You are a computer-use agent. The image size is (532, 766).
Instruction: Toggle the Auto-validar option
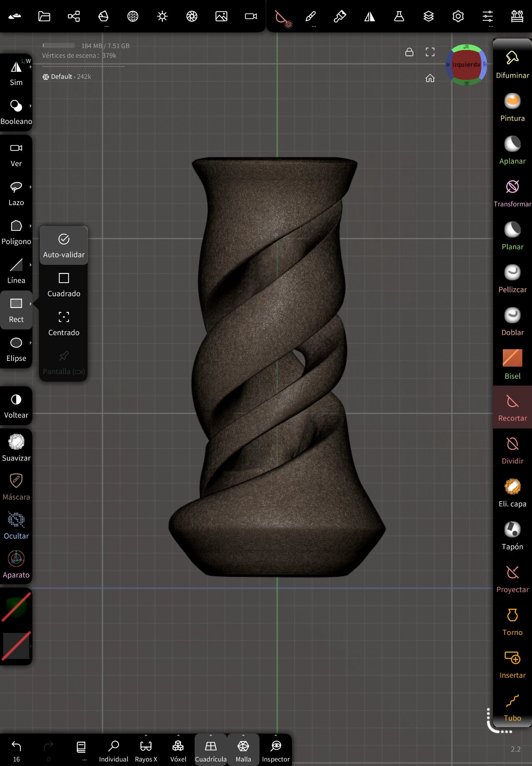click(x=64, y=245)
